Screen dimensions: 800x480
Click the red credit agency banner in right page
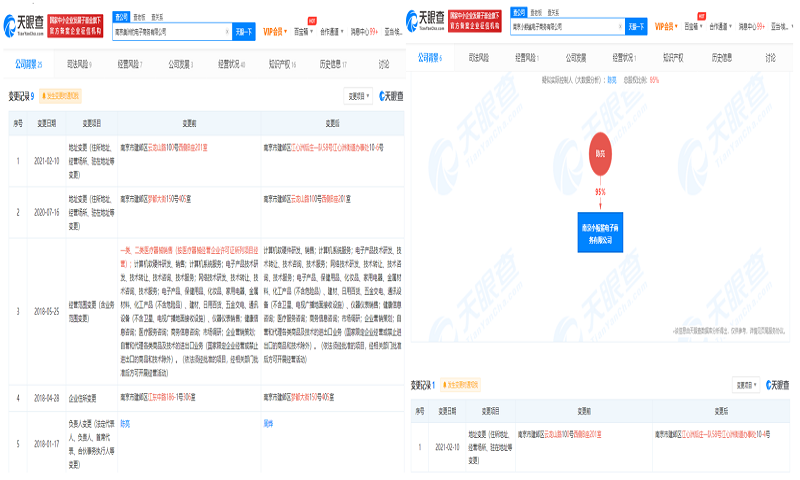[x=475, y=21]
